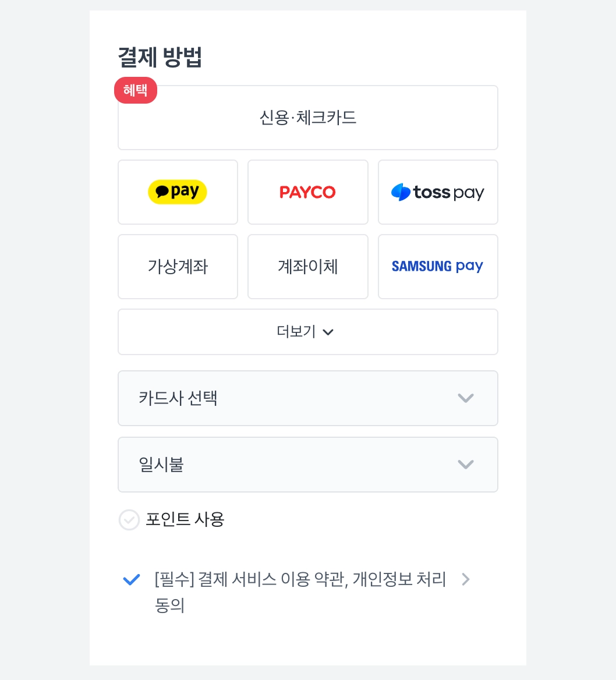Click the 결제 방법 heading
The image size is (616, 680).
[160, 57]
